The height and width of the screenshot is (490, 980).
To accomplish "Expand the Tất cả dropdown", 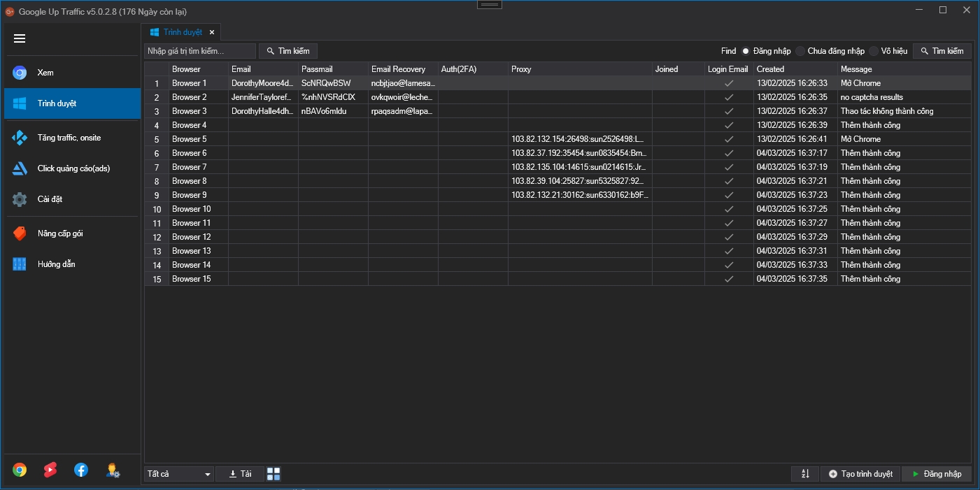I will [179, 474].
